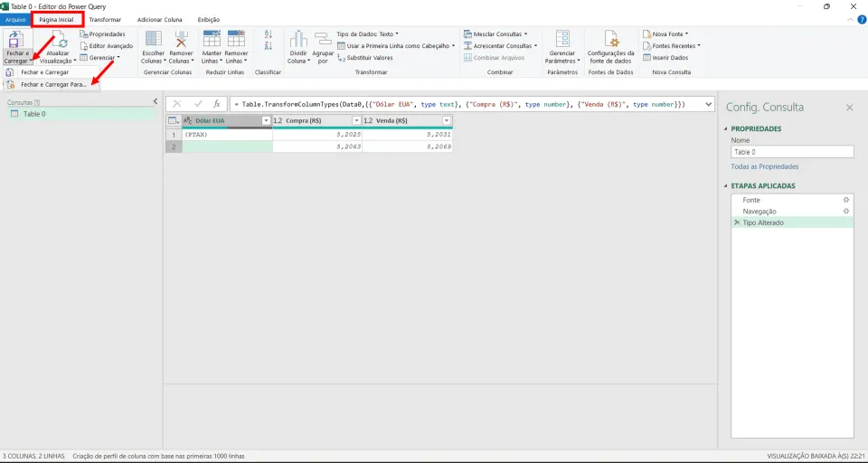Click Substituir Valores
The height and width of the screenshot is (463, 868).
tap(364, 58)
